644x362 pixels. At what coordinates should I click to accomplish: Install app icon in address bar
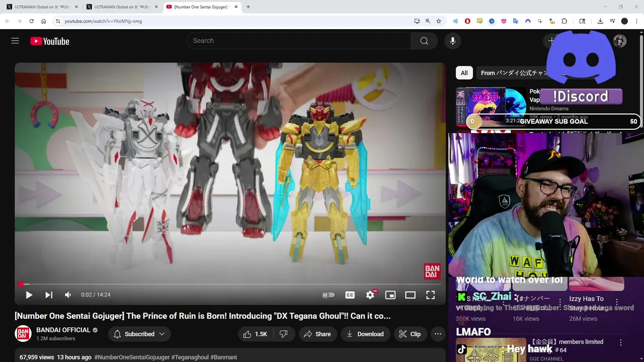pyautogui.click(x=417, y=21)
